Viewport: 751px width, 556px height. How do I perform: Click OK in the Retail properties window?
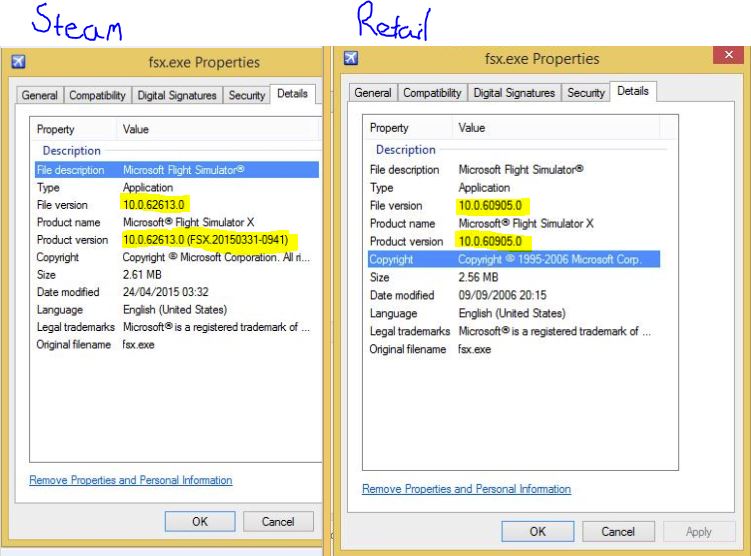(x=538, y=532)
